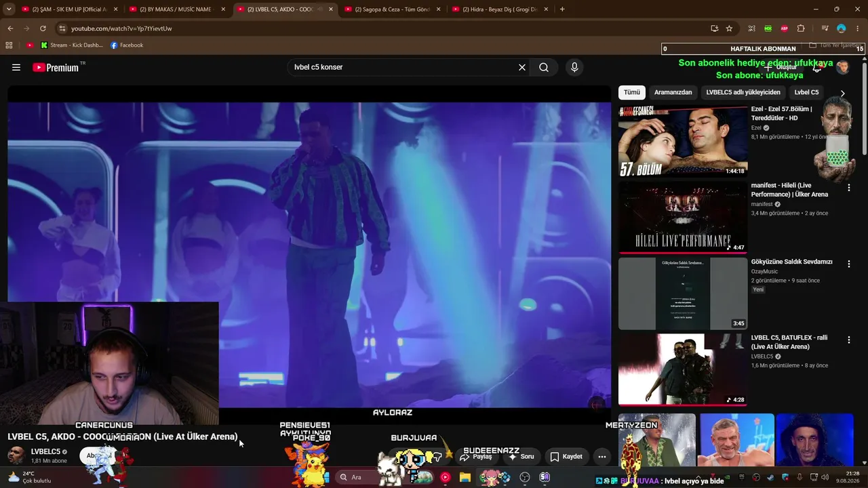The height and width of the screenshot is (488, 868).
Task: Submit search with magnifier icon
Action: coord(544,67)
